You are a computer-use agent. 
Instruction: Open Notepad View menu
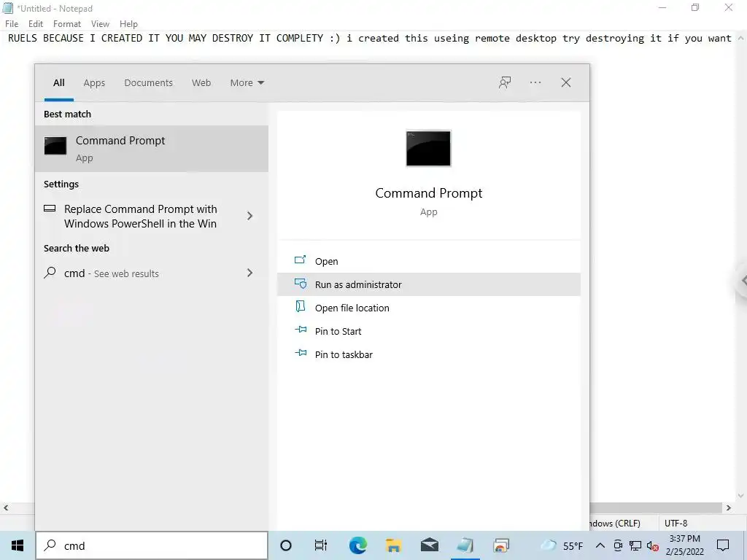[100, 24]
